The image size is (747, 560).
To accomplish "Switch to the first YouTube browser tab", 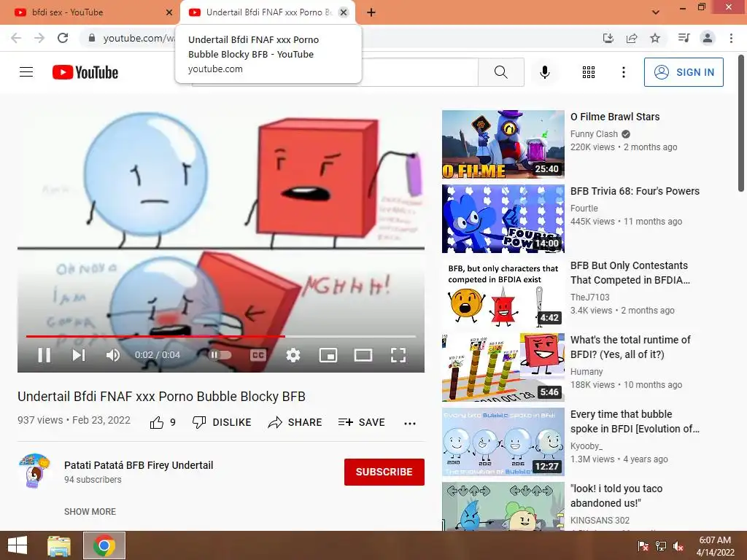I will tap(90, 12).
